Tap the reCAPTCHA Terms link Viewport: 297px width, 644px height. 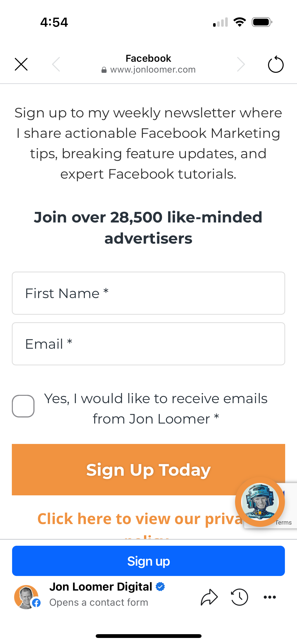tap(284, 523)
